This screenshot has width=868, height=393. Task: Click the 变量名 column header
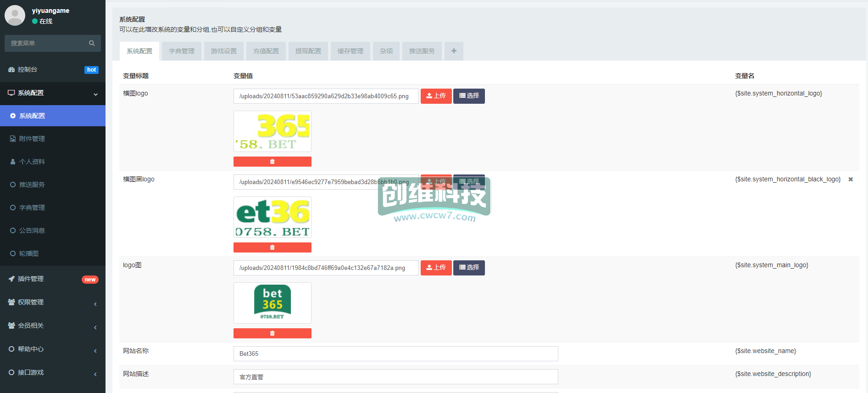[745, 76]
